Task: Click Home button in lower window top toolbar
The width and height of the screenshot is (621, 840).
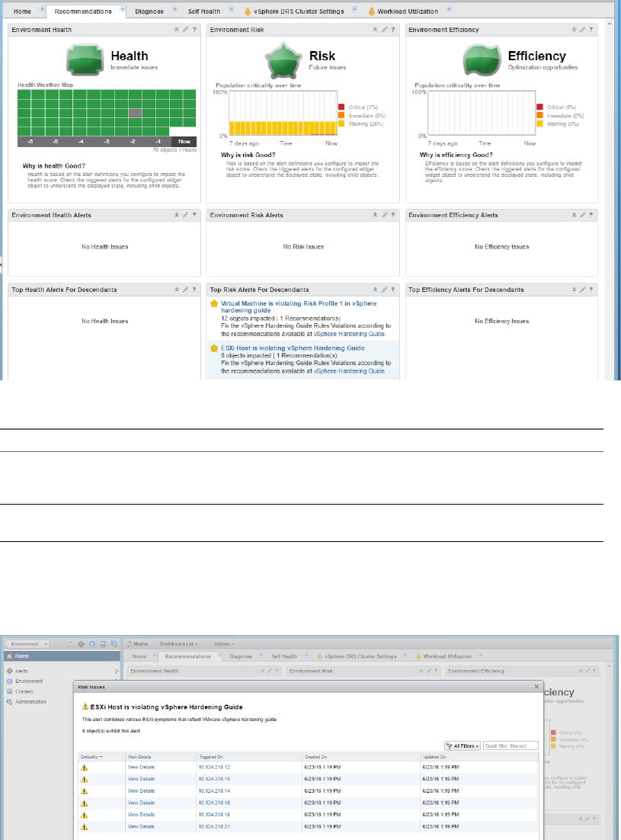Action: pyautogui.click(x=137, y=644)
